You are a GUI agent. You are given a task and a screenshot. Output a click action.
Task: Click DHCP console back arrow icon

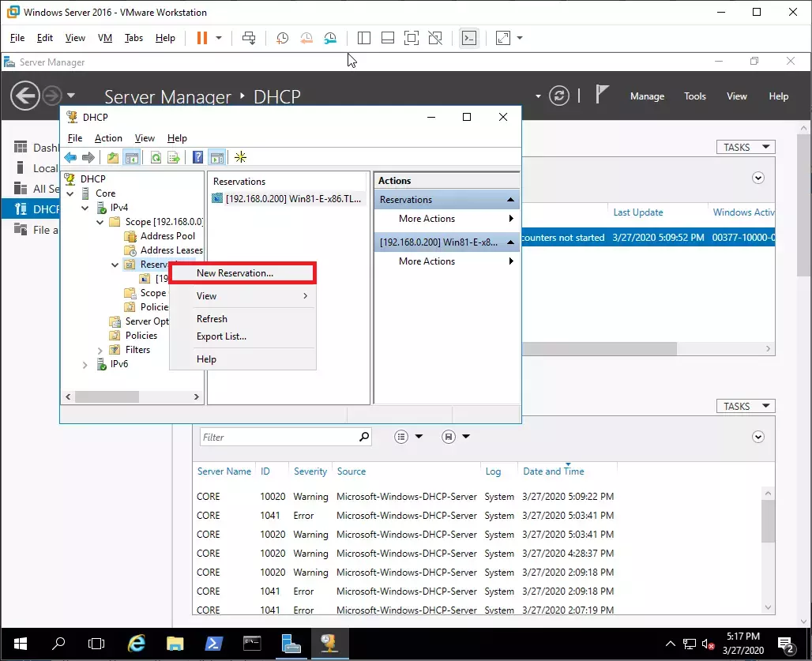(x=70, y=157)
